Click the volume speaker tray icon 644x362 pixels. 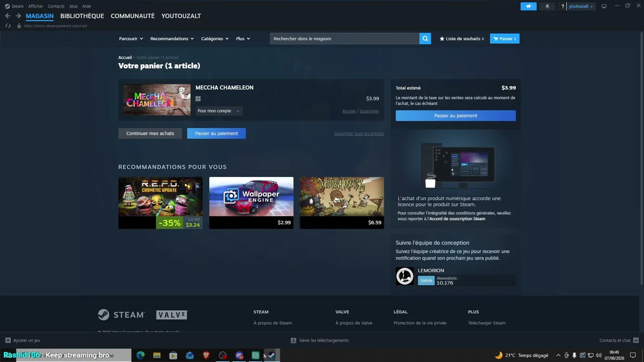coord(599,355)
